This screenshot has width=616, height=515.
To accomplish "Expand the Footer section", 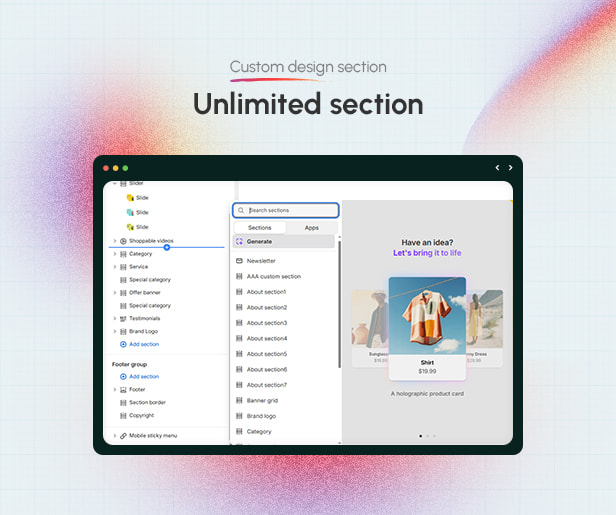I will [x=114, y=389].
